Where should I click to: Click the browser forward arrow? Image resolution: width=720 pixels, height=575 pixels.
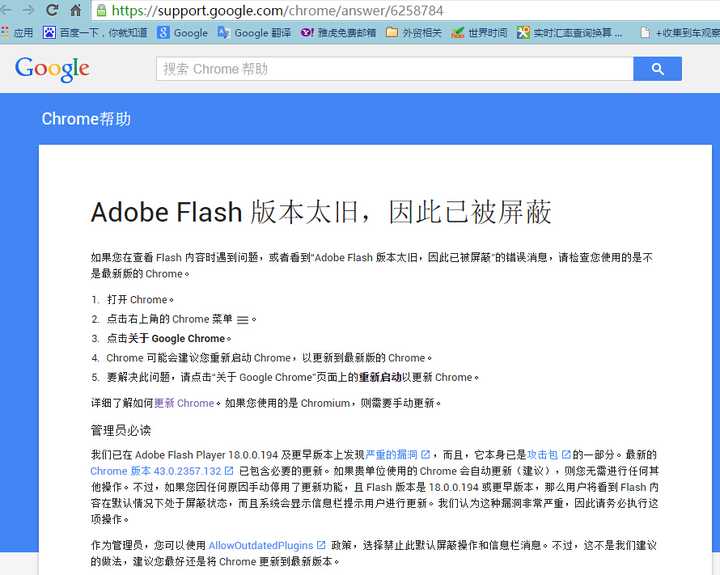(x=28, y=10)
